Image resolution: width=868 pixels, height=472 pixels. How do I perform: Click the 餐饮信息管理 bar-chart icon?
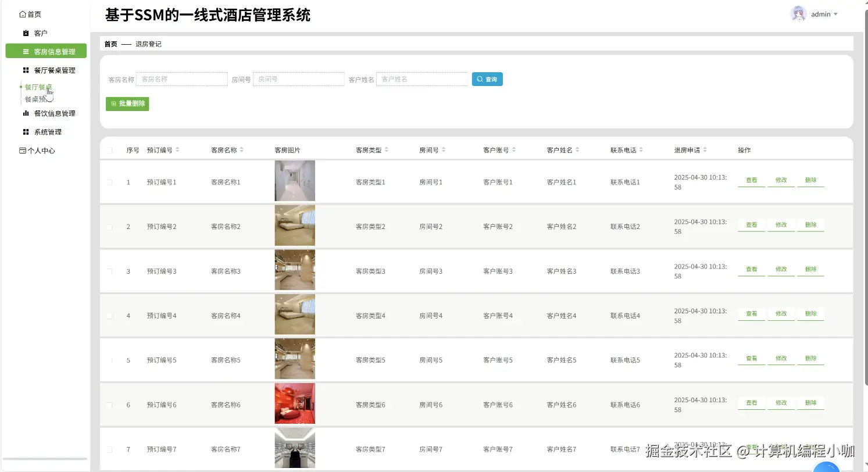click(x=25, y=113)
